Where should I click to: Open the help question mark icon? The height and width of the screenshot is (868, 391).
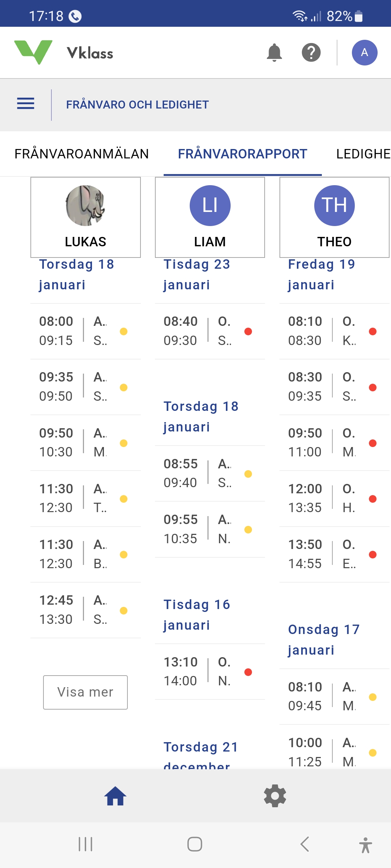click(x=311, y=53)
